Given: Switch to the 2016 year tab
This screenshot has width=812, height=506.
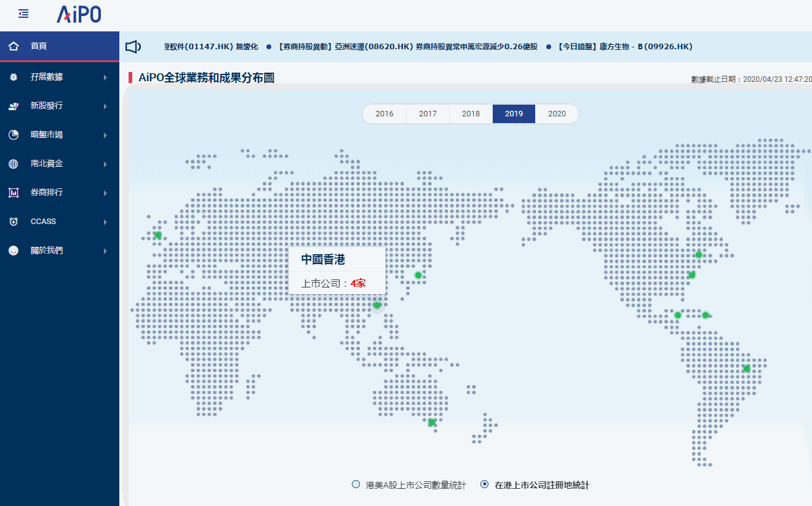Looking at the screenshot, I should point(384,114).
